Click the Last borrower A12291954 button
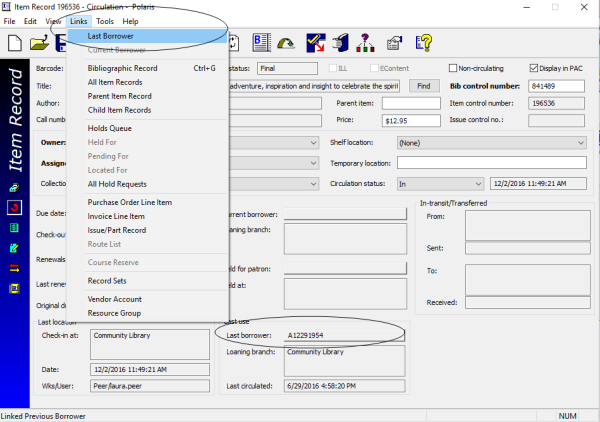The image size is (600, 422). click(x=344, y=335)
